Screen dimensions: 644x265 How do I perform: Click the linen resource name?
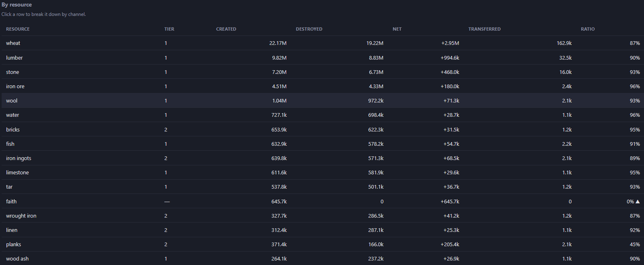pyautogui.click(x=12, y=230)
